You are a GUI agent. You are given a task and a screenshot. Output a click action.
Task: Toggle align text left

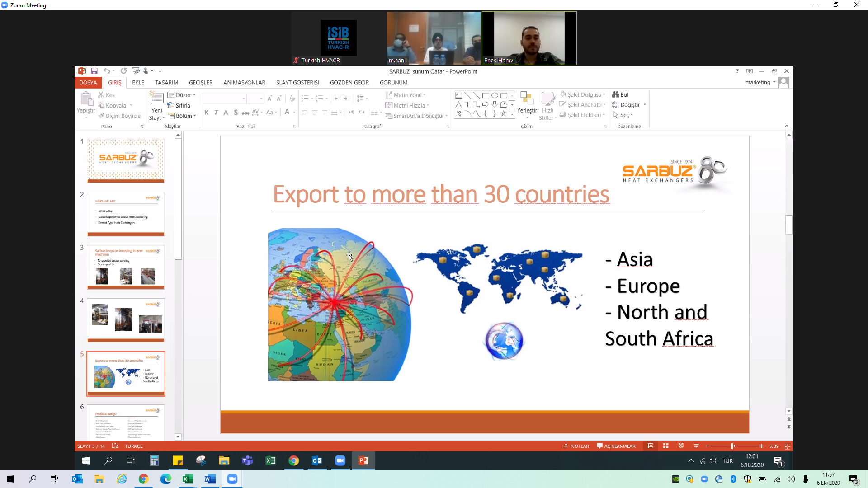coord(305,113)
